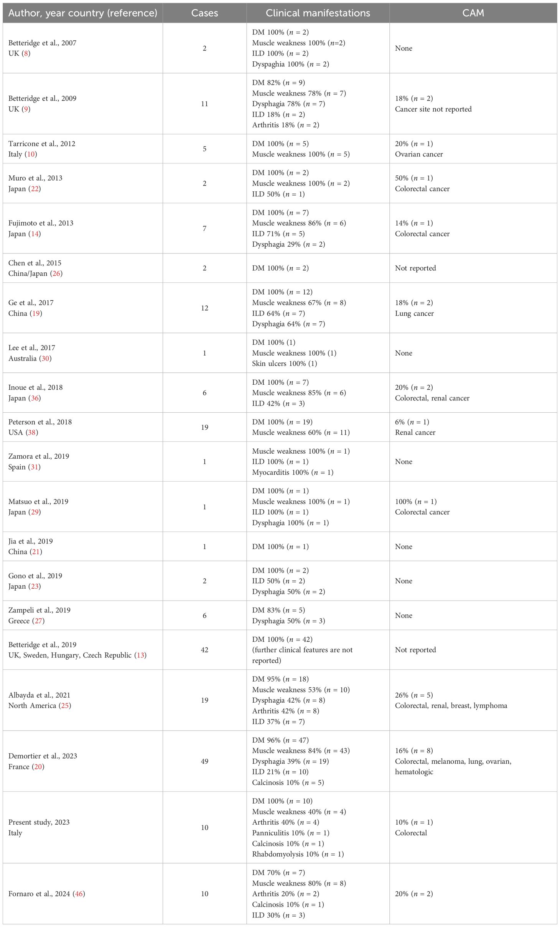Open reference 23 for Gono 2019
Screen dimensions: 560x927
coord(35,586)
